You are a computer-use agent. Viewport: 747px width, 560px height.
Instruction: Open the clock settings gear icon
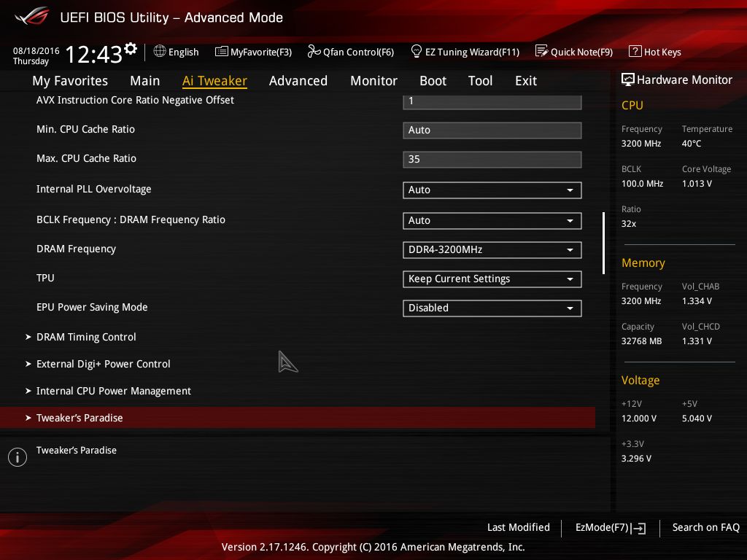tap(131, 49)
